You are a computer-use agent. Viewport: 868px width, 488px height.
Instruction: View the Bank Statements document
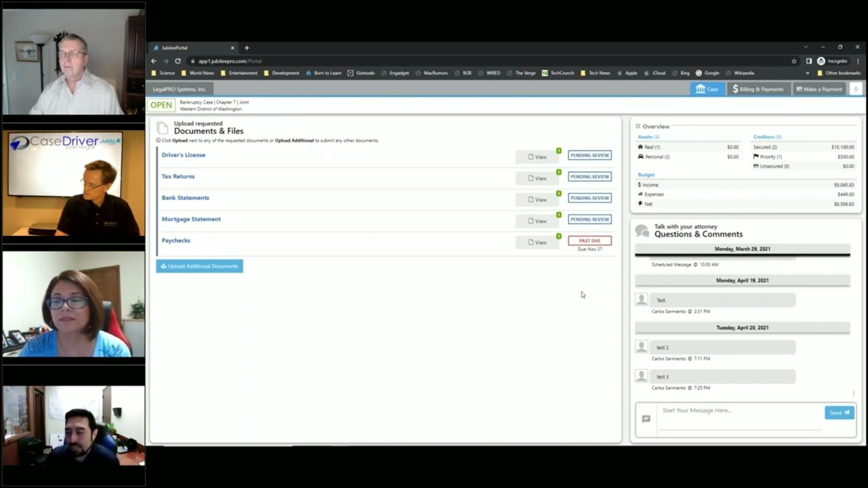click(x=537, y=199)
